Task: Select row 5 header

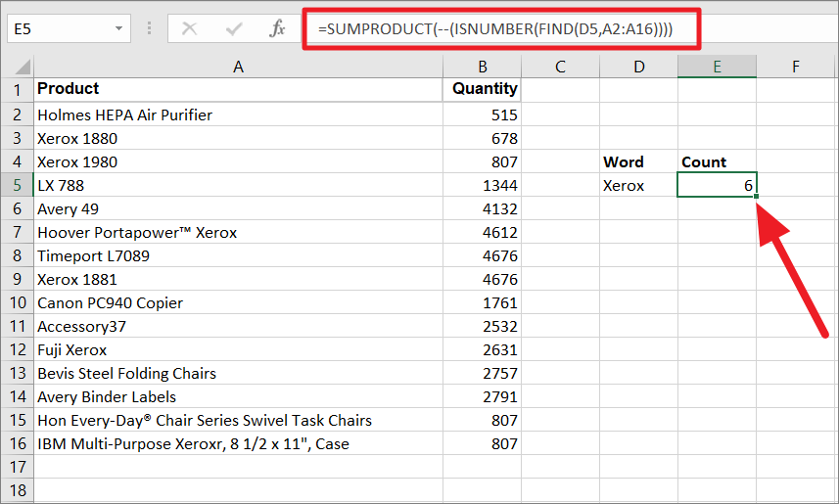Action: point(17,185)
